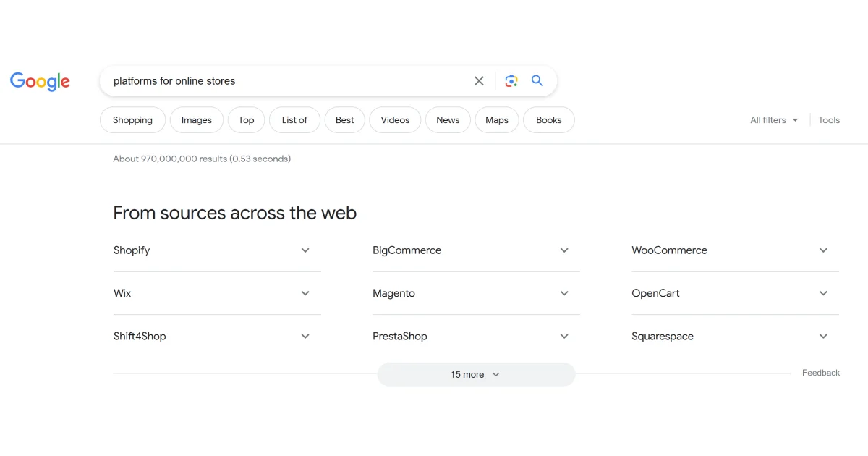
Task: Open Google Lens image search icon
Action: point(511,81)
